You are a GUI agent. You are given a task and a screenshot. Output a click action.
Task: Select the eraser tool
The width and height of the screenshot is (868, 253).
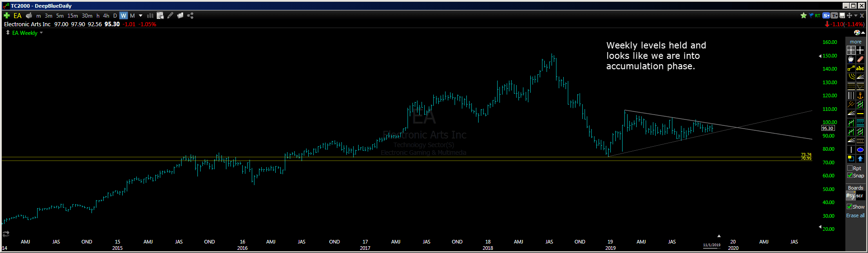click(860, 59)
